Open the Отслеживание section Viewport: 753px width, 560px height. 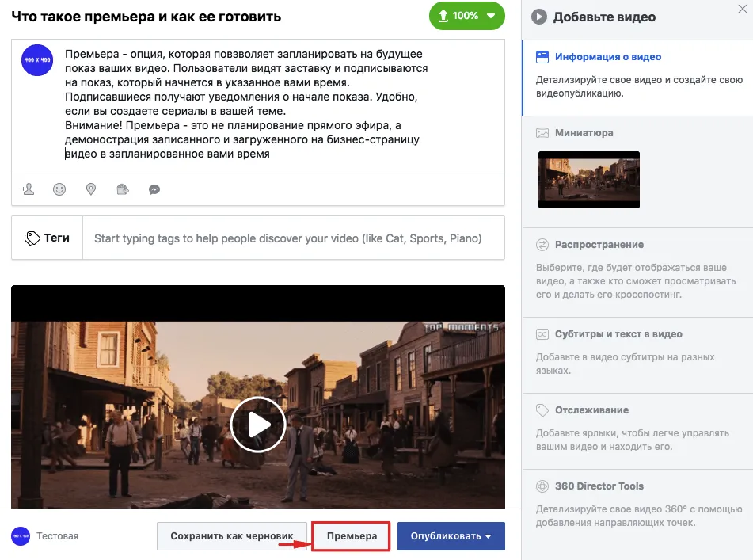click(637, 431)
